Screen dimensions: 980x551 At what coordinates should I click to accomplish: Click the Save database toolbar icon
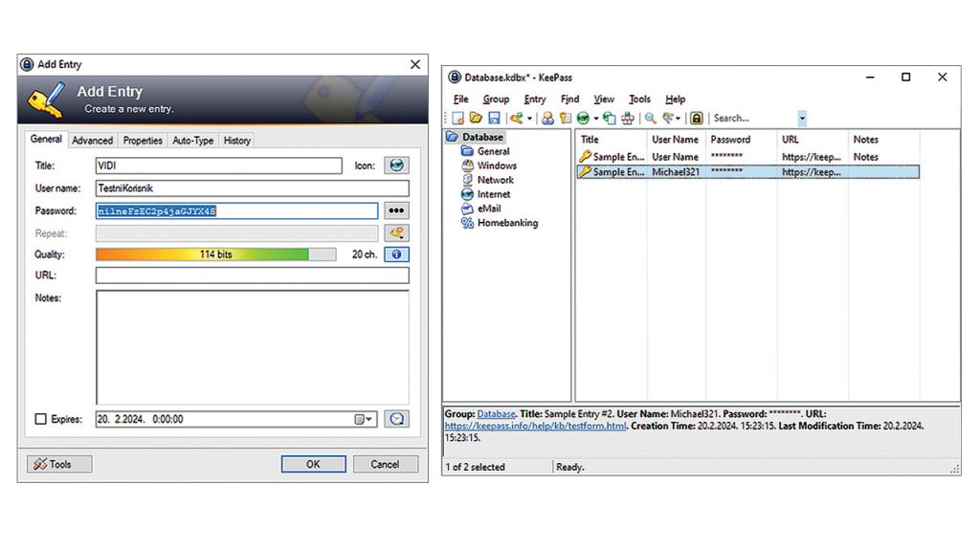coord(495,119)
